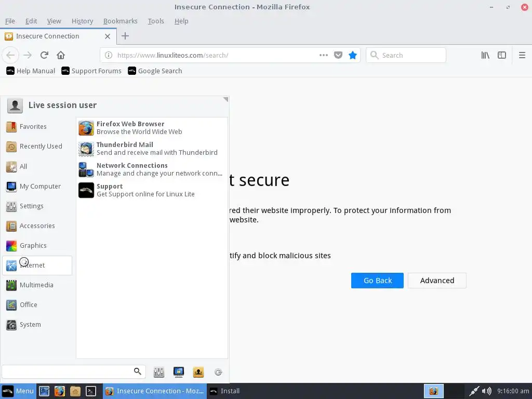Click the network tray icon

point(474,391)
